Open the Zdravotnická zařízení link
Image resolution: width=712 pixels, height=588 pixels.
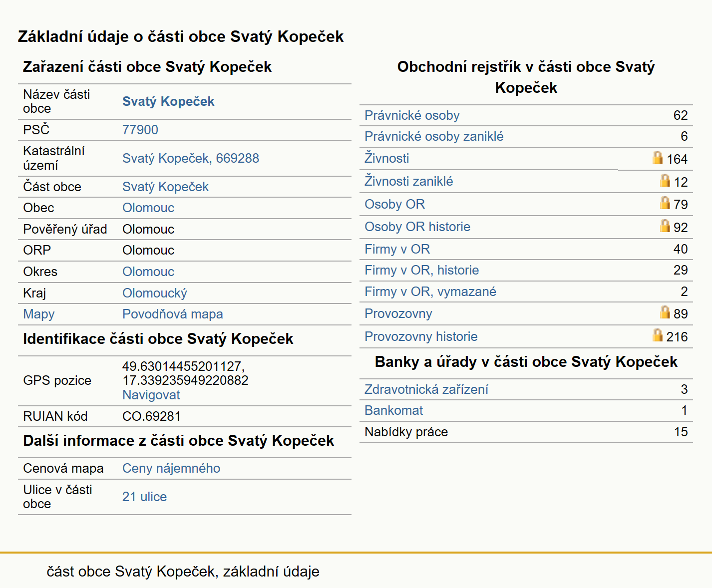426,389
